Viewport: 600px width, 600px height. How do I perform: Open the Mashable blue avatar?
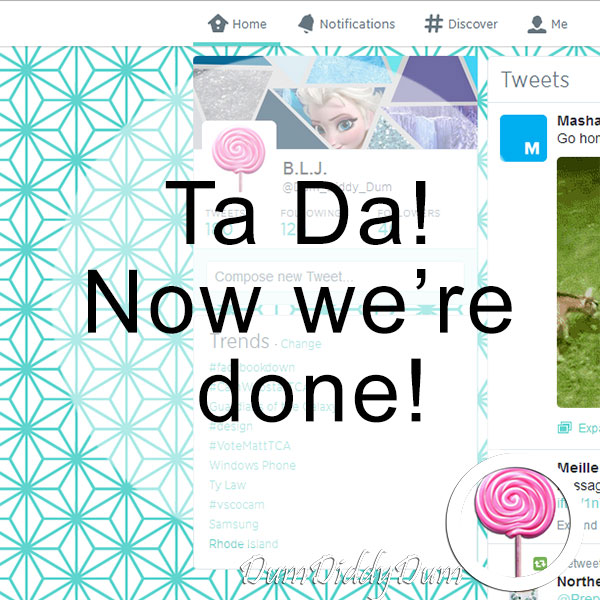coord(523,138)
